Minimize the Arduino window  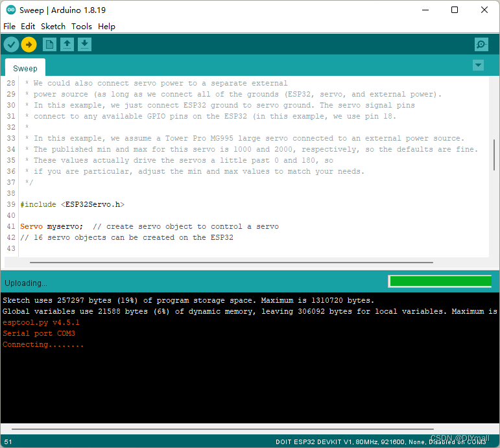coord(425,10)
